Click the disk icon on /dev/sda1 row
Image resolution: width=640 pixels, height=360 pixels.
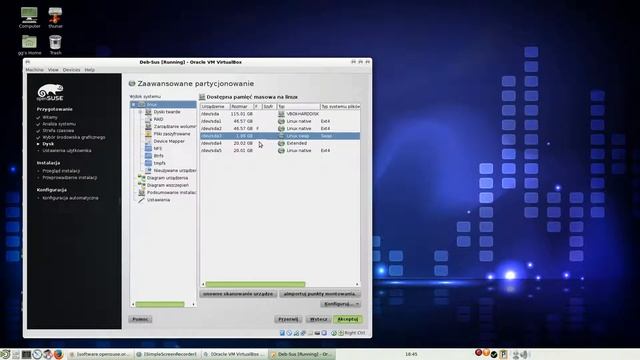[281, 121]
